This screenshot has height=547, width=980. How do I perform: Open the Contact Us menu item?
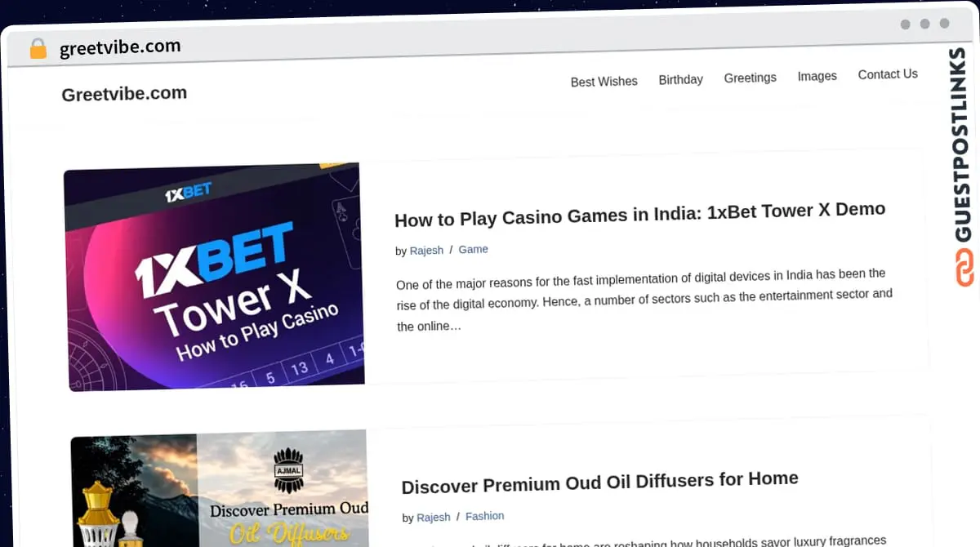click(888, 74)
